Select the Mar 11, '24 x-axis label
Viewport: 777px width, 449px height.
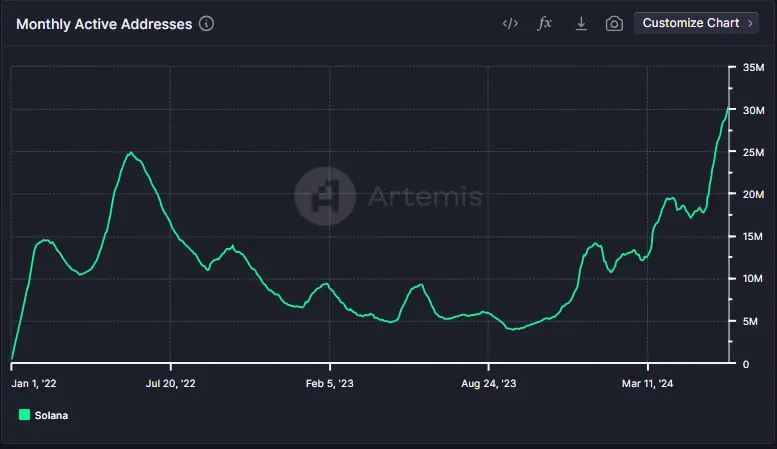(649, 383)
